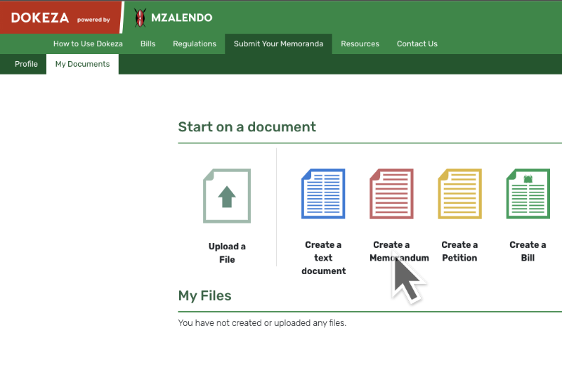The width and height of the screenshot is (562, 392).
Task: Click the 'Create a Petition' label
Action: [459, 251]
